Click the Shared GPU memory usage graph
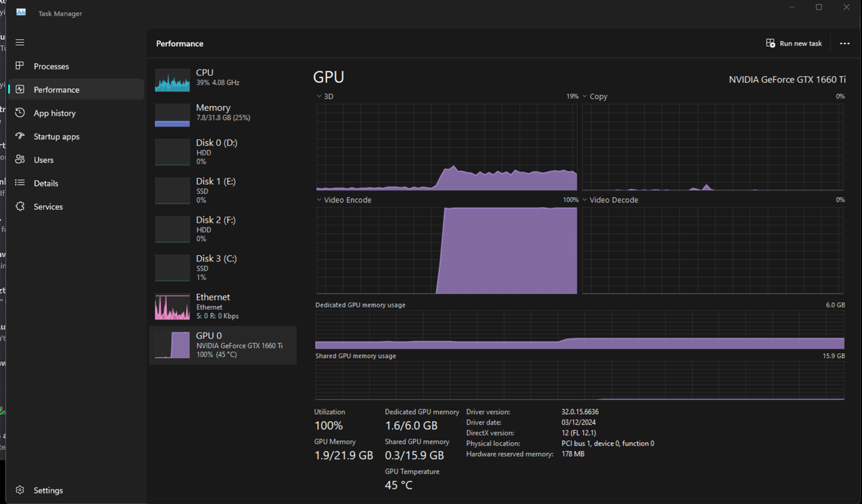The height and width of the screenshot is (504, 862). [580, 380]
